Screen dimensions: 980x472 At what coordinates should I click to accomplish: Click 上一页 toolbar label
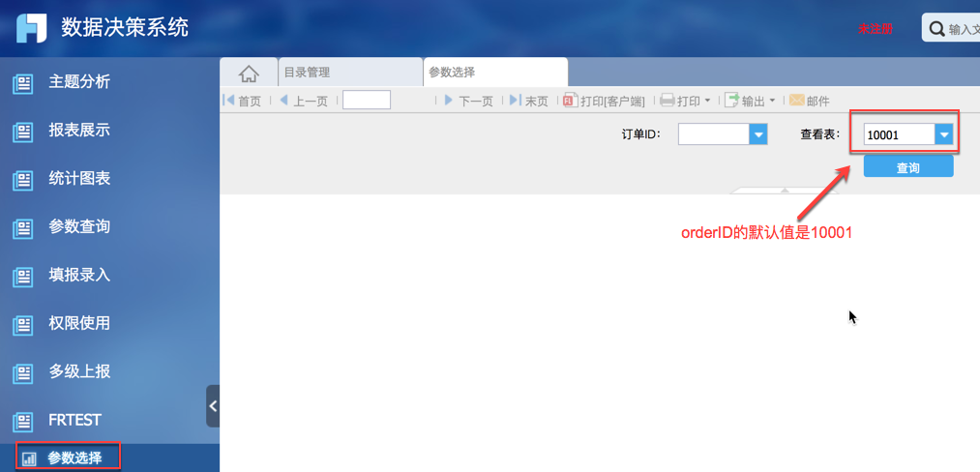tap(311, 102)
